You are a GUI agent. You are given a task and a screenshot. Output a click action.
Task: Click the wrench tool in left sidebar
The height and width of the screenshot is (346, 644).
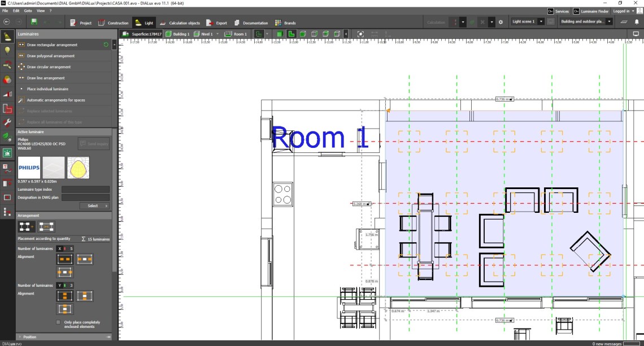pos(7,122)
